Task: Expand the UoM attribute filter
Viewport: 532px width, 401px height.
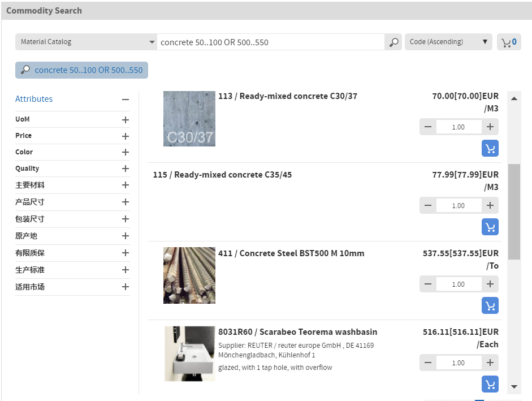Action: click(125, 120)
